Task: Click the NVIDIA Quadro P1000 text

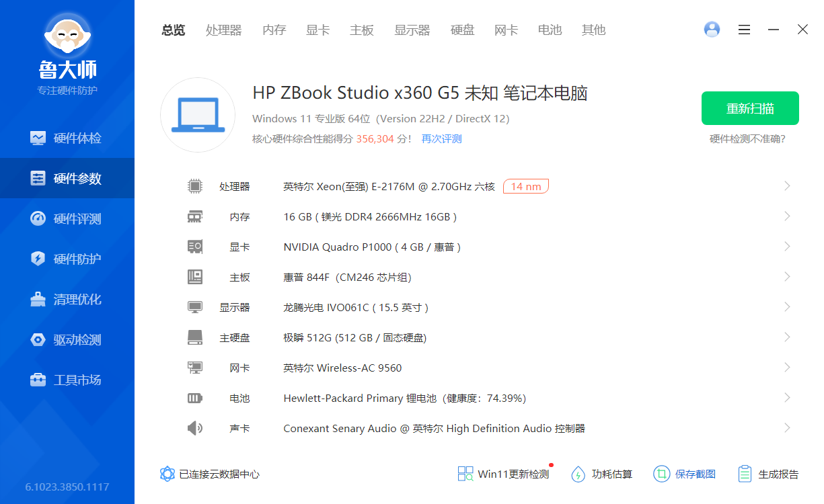Action: tap(372, 247)
